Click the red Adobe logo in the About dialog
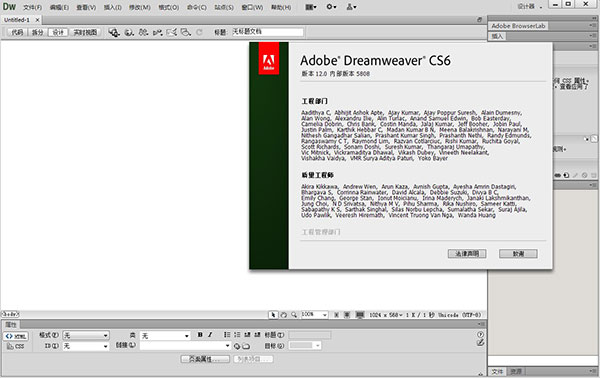The height and width of the screenshot is (378, 600). coord(269,59)
